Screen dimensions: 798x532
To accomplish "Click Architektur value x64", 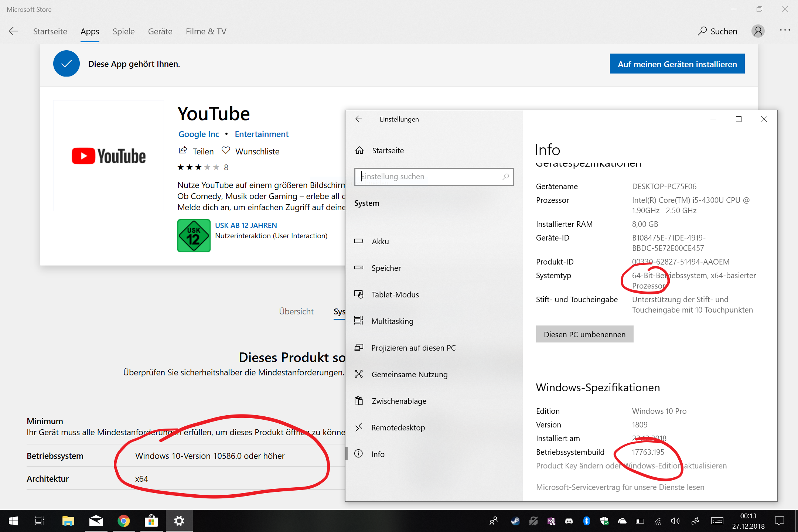I will tap(141, 479).
